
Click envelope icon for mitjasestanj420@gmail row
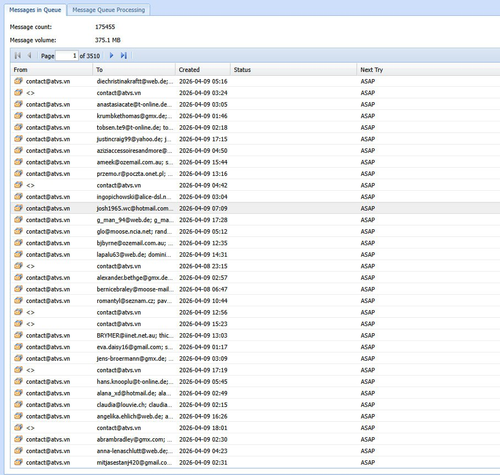pyautogui.click(x=18, y=462)
